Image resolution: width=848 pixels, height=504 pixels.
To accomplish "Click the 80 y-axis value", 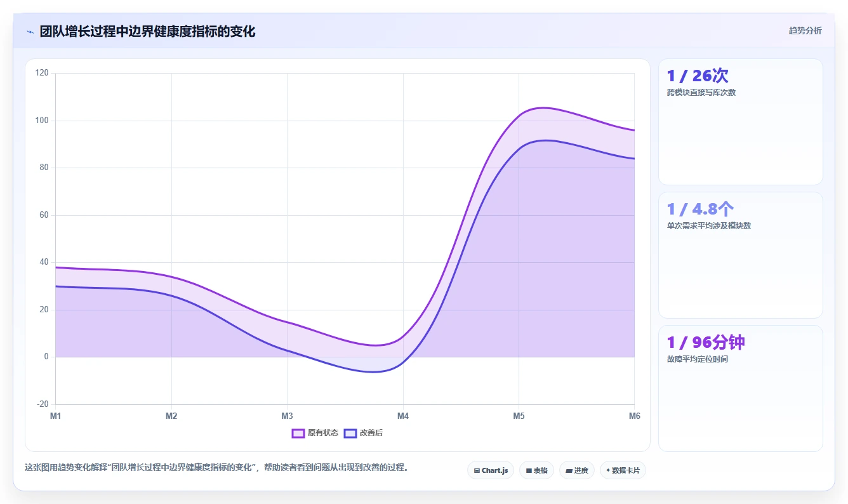I will pyautogui.click(x=44, y=168).
